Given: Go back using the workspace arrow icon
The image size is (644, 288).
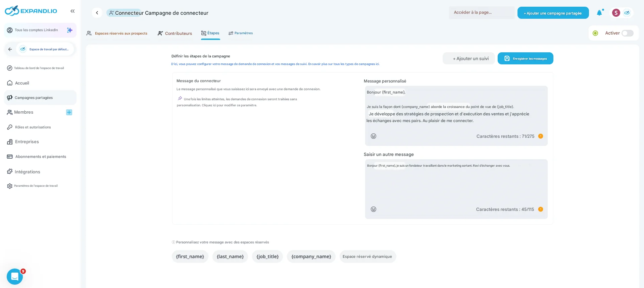Looking at the screenshot, I should [10, 49].
